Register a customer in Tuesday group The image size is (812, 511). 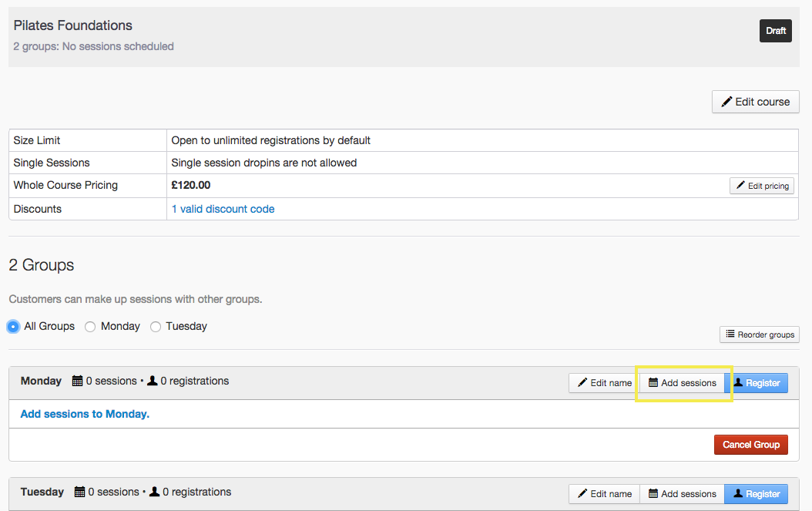[x=756, y=494]
